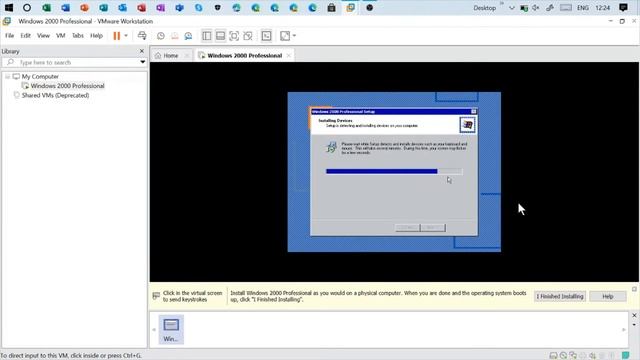Open the thumbnail bar options dropdown arrow
Image resolution: width=640 pixels, height=360 pixels.
click(x=634, y=325)
